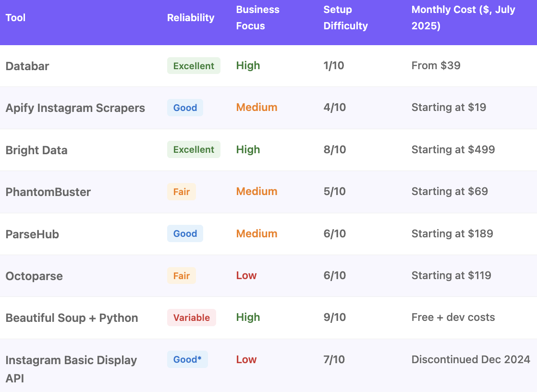The height and width of the screenshot is (392, 537).
Task: Click Bright Data's Excellent reliability badge
Action: click(194, 149)
